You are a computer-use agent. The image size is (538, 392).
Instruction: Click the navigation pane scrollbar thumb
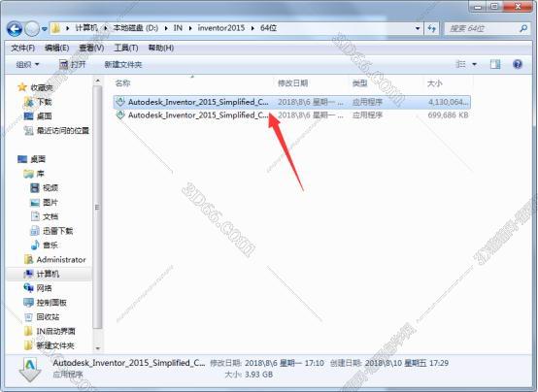tap(98, 207)
